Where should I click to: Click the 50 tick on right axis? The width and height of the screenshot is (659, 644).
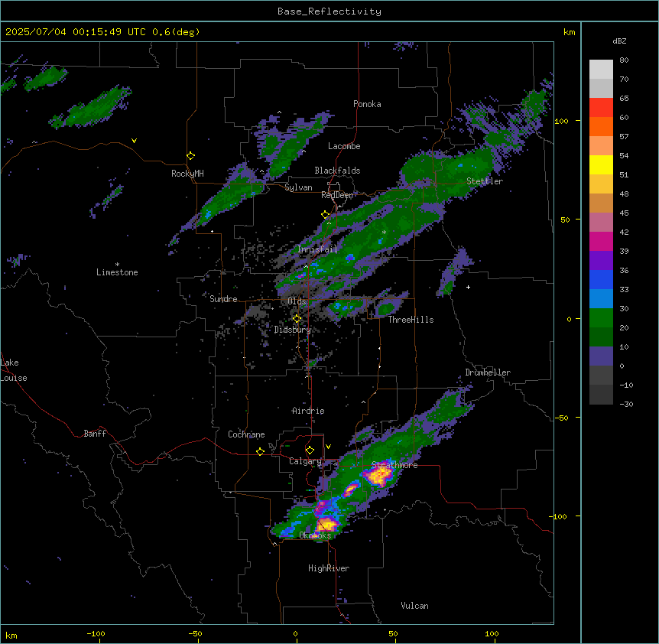tap(565, 220)
